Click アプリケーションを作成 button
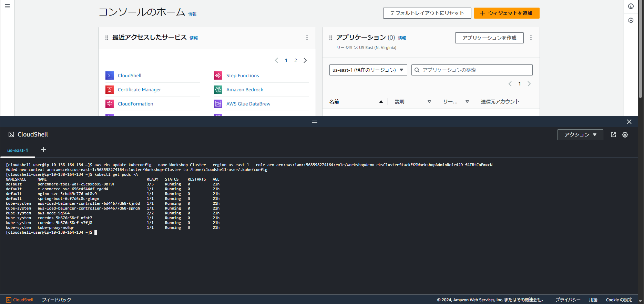 [489, 38]
